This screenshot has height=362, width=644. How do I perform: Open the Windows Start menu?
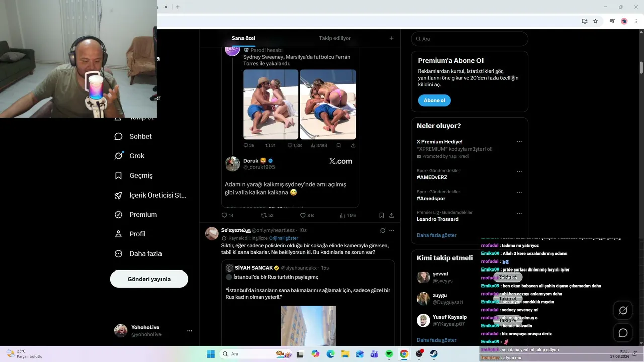coord(211,354)
